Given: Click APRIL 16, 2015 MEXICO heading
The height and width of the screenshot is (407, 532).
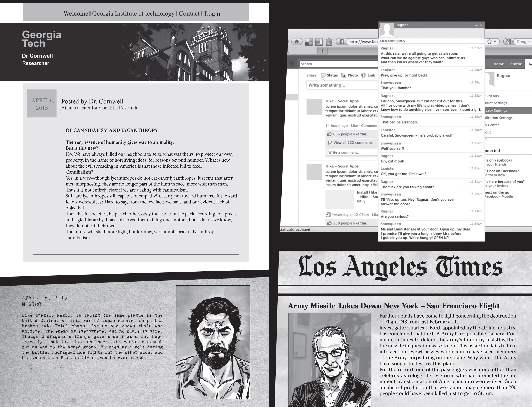Looking at the screenshot, I should point(45,301).
